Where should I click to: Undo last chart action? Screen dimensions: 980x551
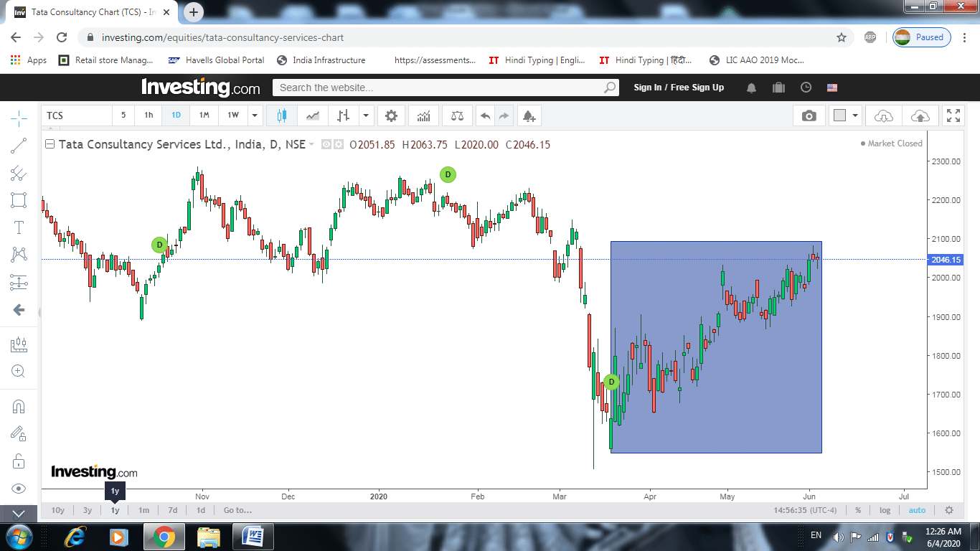(486, 116)
